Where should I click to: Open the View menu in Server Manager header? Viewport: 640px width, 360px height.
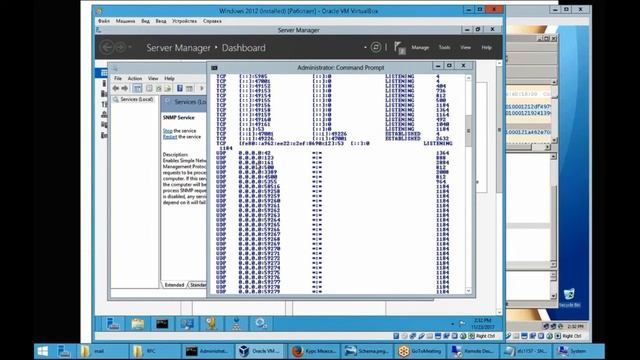click(465, 47)
